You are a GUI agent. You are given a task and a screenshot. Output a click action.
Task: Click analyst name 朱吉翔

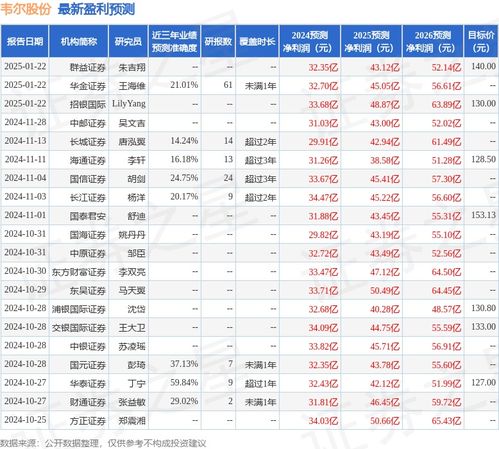click(132, 68)
